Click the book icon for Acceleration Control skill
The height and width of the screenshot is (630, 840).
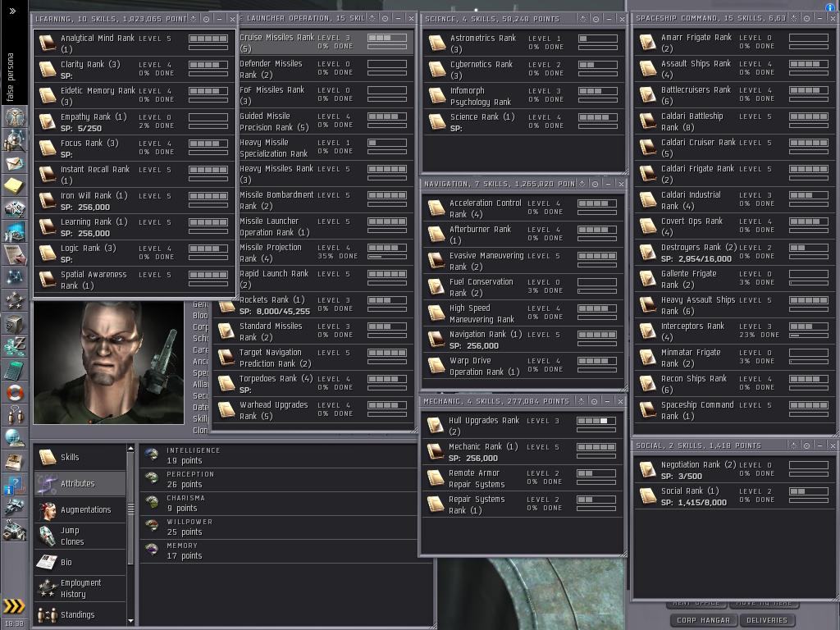(436, 208)
